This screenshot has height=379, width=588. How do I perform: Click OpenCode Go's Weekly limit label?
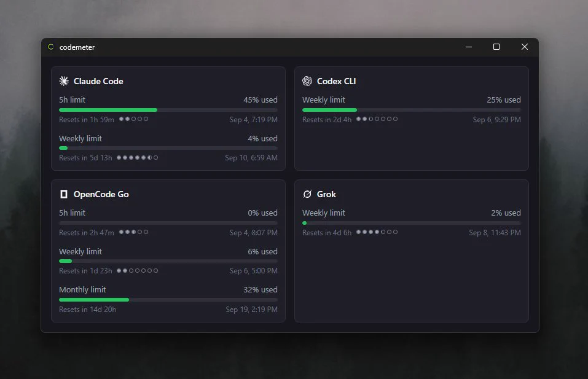click(80, 251)
